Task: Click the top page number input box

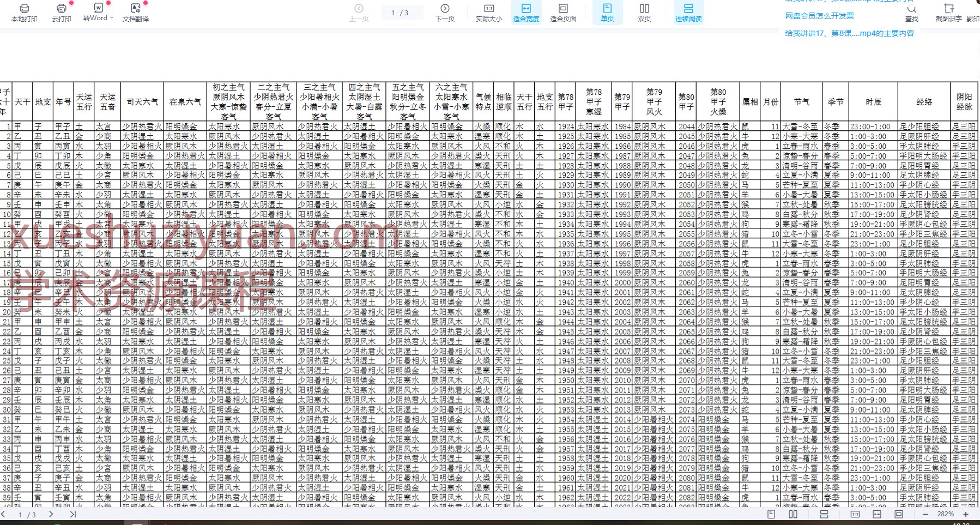Action: (400, 13)
